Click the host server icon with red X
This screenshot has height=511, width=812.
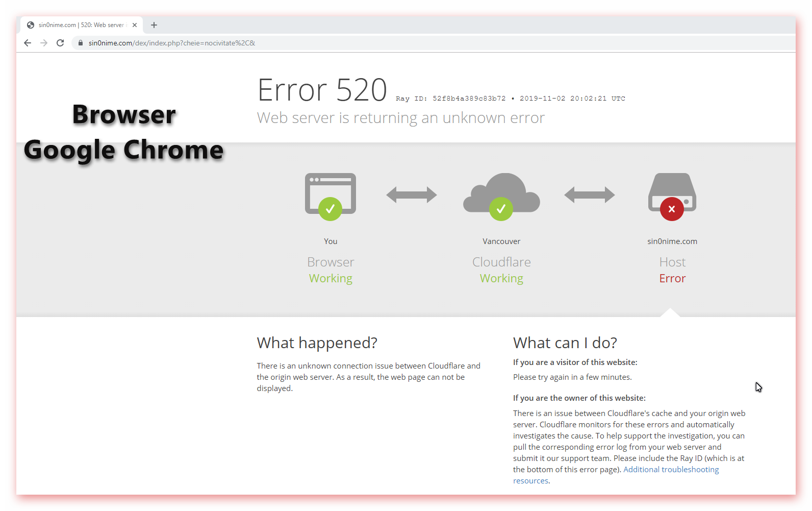click(672, 197)
